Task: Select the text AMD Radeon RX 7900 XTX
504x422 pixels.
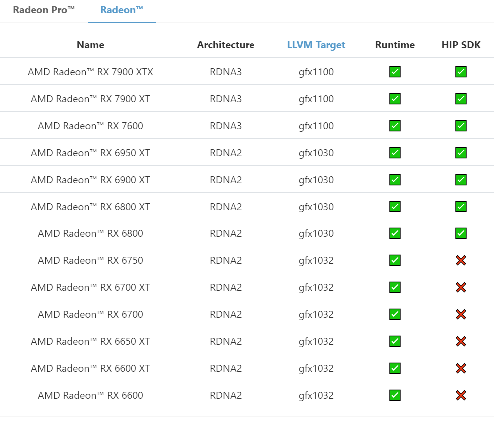Action: coord(91,72)
